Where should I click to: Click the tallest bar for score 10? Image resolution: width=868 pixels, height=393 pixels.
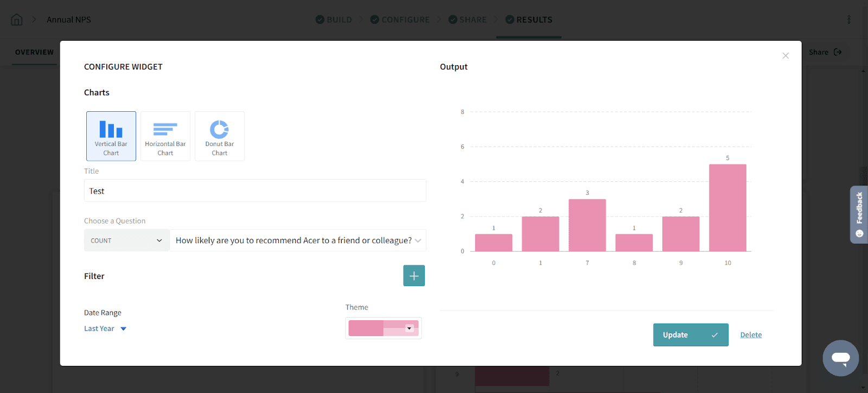[727, 208]
